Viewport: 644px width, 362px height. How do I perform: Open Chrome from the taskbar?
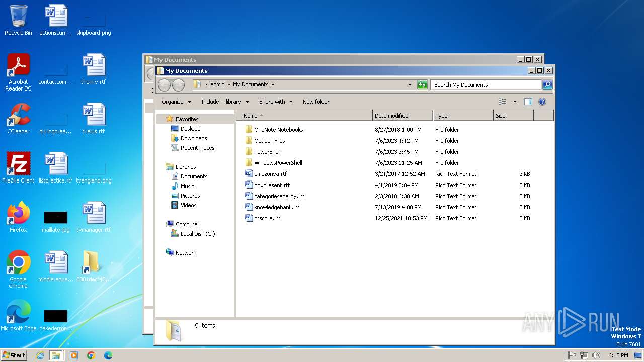pos(91,355)
